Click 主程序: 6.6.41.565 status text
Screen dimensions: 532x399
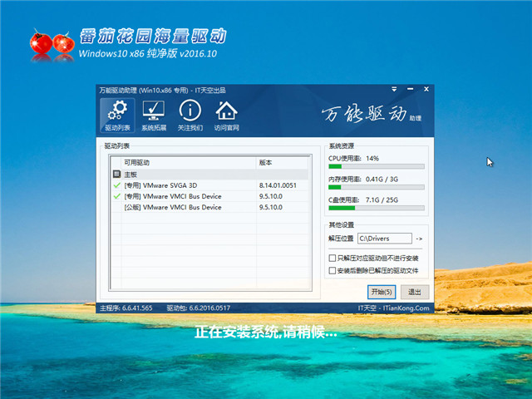point(126,308)
